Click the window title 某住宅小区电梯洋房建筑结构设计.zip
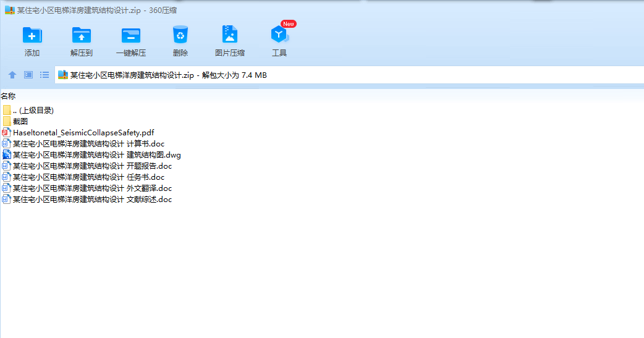Viewport: 644px width, 338px height. (79, 11)
